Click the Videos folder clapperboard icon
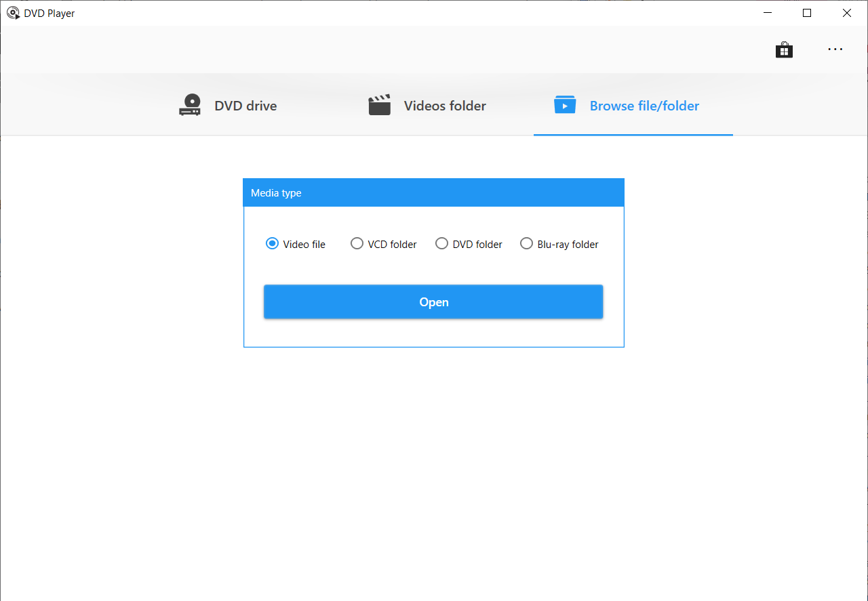868x601 pixels. point(379,104)
